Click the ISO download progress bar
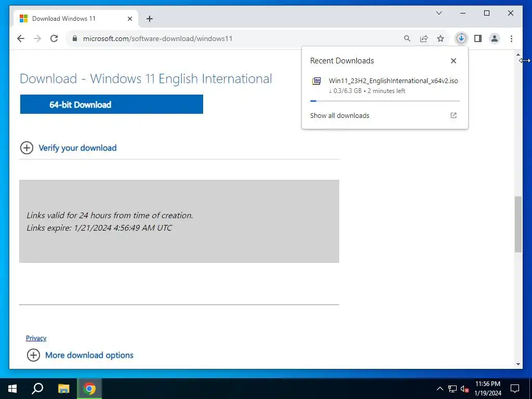Viewport: 532px width, 399px height. pos(385,101)
